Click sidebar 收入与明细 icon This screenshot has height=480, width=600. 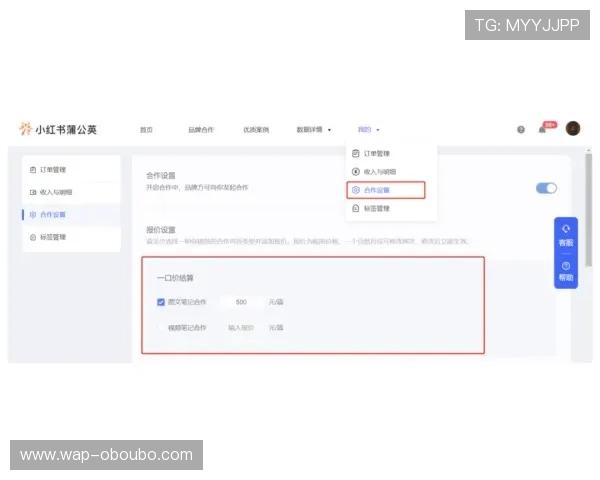[33, 192]
